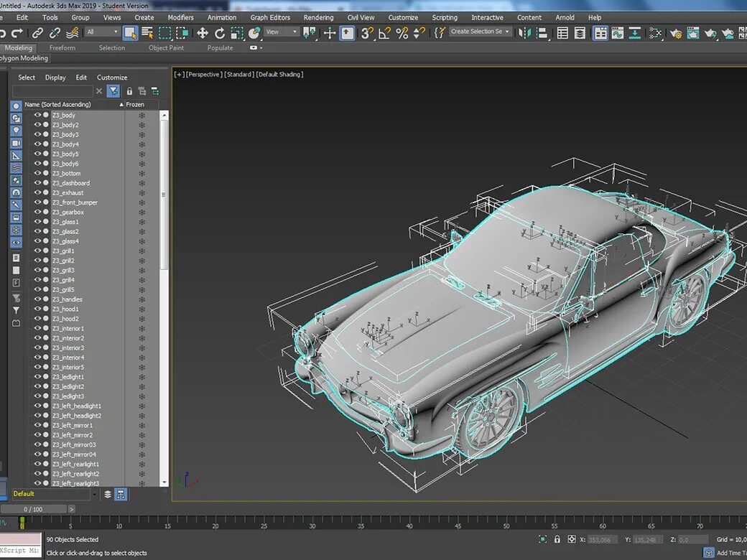Toggle frozen state of Z3_exhaust
The height and width of the screenshot is (560, 747).
141,193
